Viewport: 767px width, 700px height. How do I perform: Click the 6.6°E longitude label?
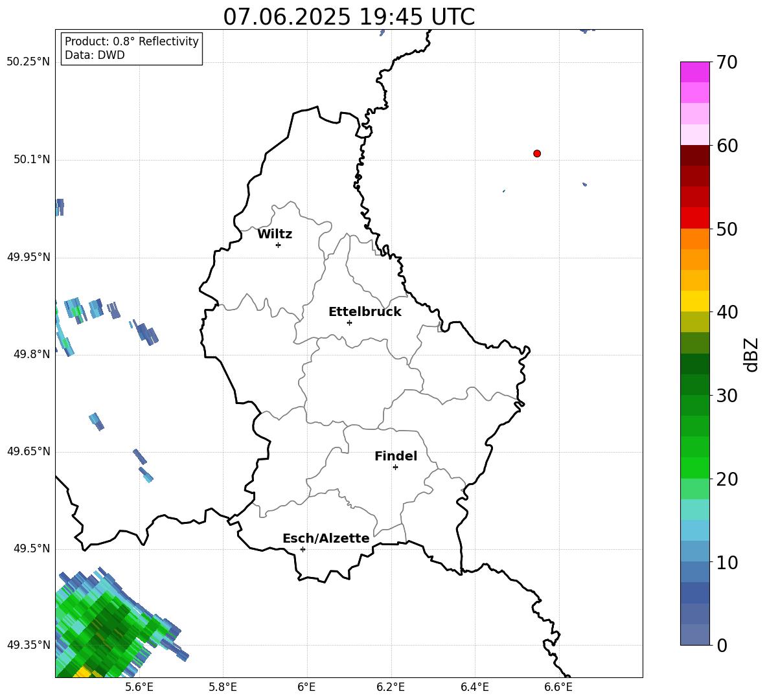(558, 688)
